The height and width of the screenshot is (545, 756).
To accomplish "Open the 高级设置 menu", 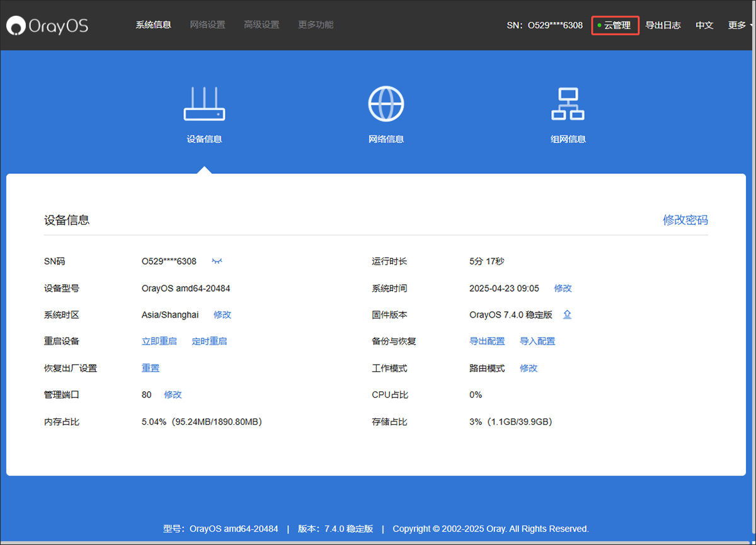I will click(x=262, y=25).
